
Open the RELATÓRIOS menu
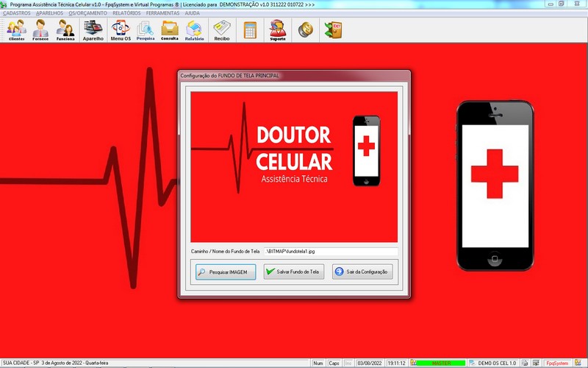pyautogui.click(x=126, y=13)
